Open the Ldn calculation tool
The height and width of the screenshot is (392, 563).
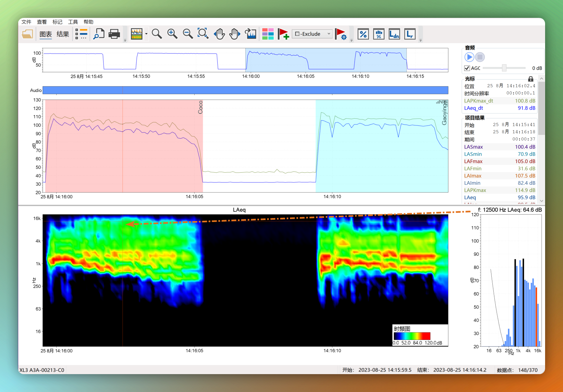[394, 34]
